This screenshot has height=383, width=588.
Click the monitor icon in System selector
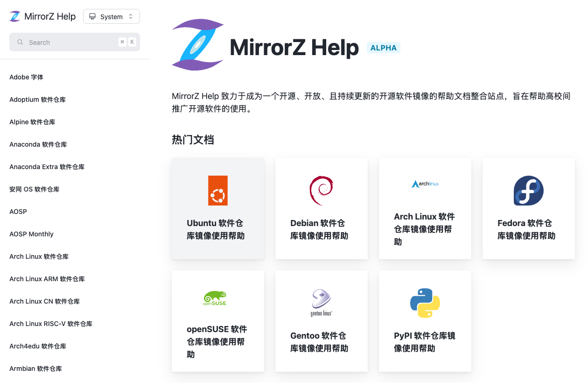click(x=92, y=16)
